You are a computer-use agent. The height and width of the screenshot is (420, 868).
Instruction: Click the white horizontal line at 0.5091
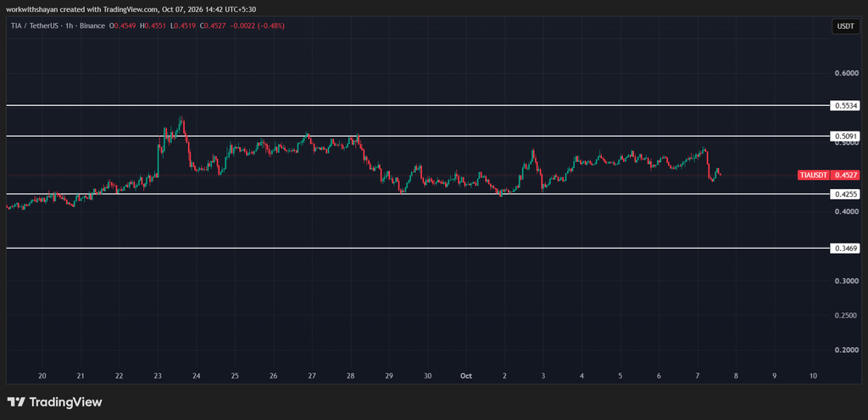click(418, 136)
